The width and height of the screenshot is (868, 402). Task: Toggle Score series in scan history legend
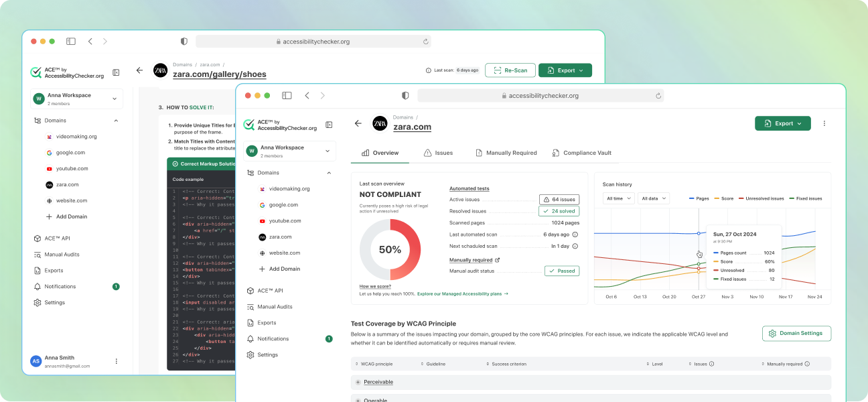(723, 198)
